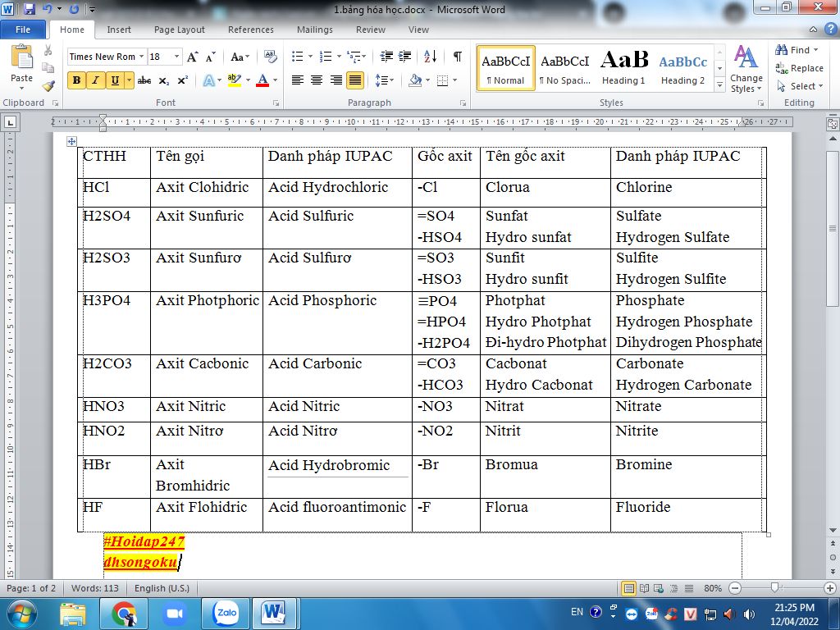Click Clear Formatting icon
840x630 pixels.
271,57
